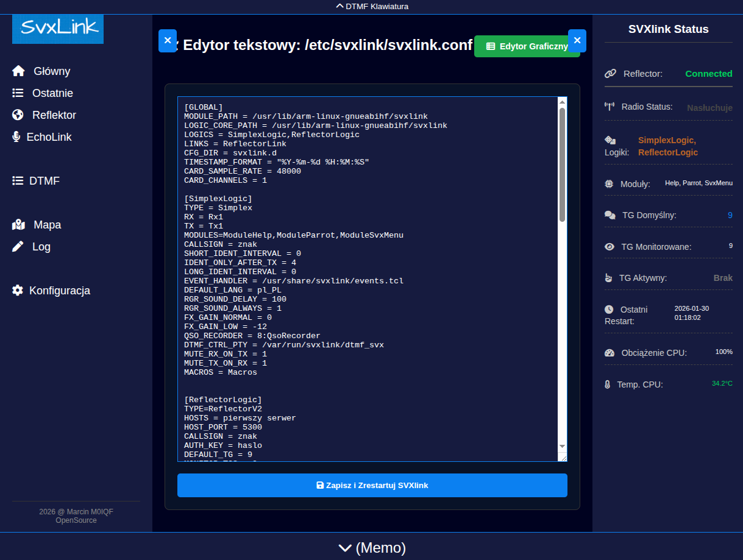Open the Konfiguracja menu item
This screenshot has width=743, height=560.
click(59, 291)
